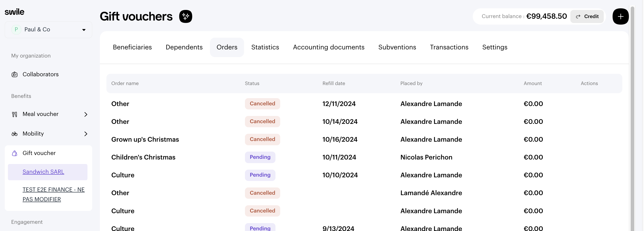Open the Paul & Co organization dropdown
Screen dimensions: 644x231
(49, 30)
